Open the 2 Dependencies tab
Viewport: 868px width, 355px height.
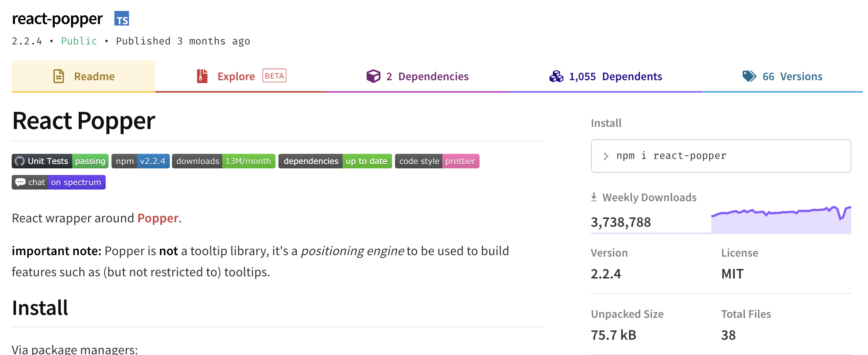pyautogui.click(x=427, y=76)
